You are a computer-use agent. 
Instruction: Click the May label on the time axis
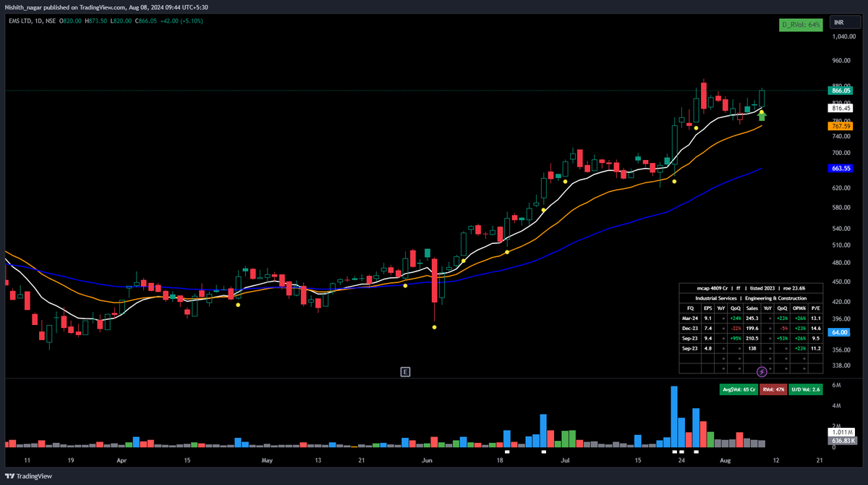pos(267,460)
